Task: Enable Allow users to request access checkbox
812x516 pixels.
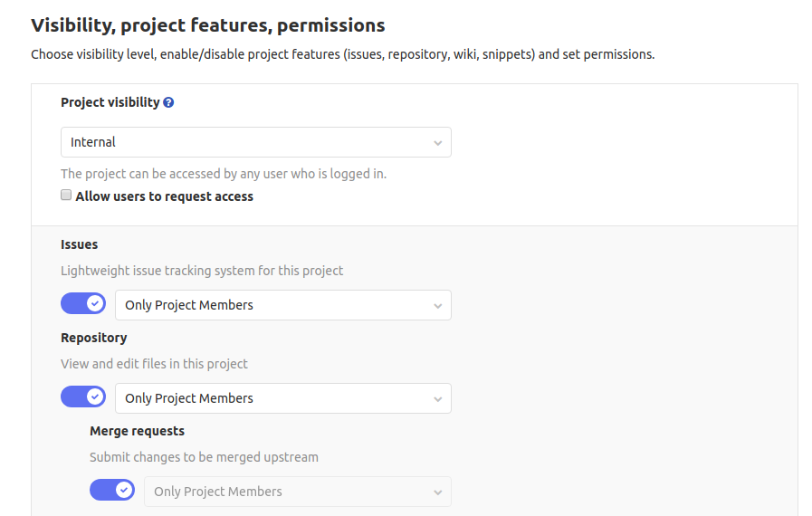Action: (66, 196)
